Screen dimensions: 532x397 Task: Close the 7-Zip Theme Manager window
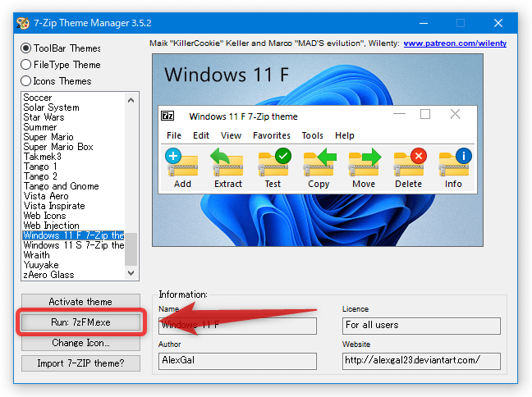(x=498, y=23)
